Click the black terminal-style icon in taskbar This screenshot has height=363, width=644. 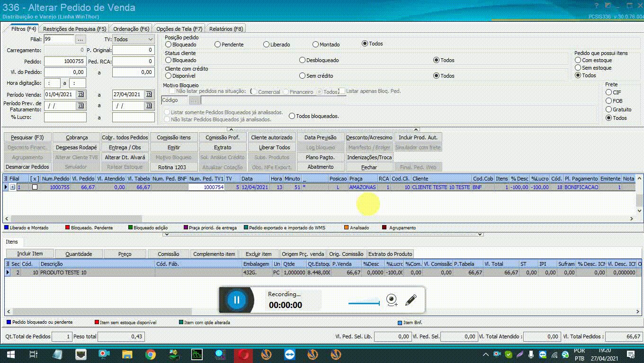tap(197, 354)
